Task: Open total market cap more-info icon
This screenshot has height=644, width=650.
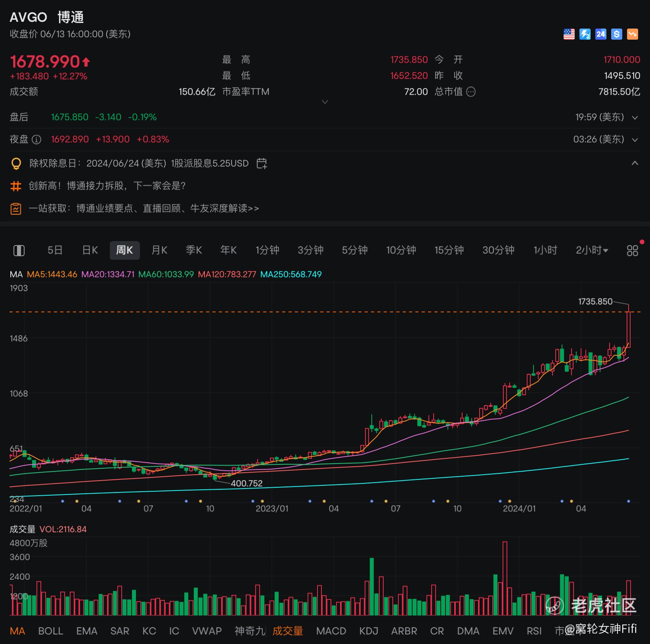Action: pyautogui.click(x=470, y=92)
